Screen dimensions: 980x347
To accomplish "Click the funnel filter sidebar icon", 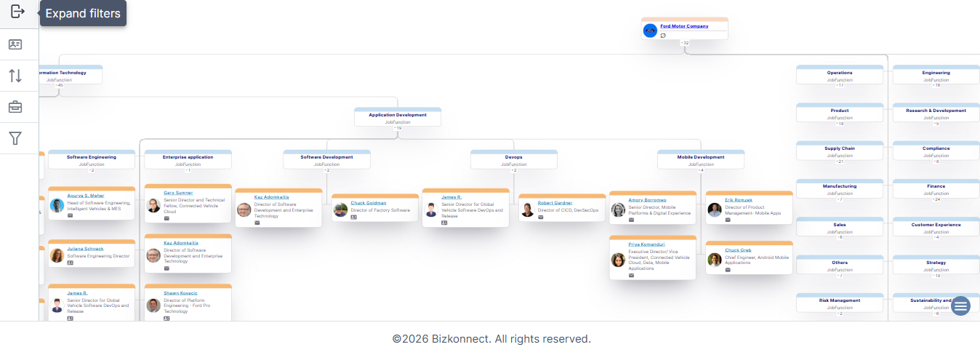I will tap(15, 138).
